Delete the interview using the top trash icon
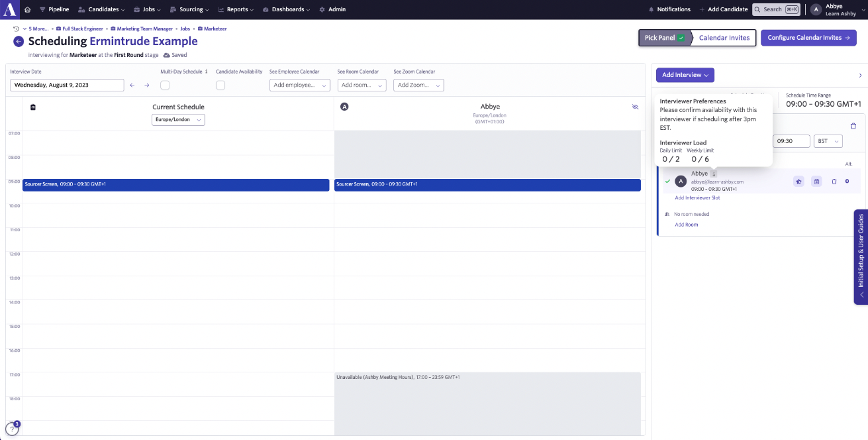 [x=853, y=126]
